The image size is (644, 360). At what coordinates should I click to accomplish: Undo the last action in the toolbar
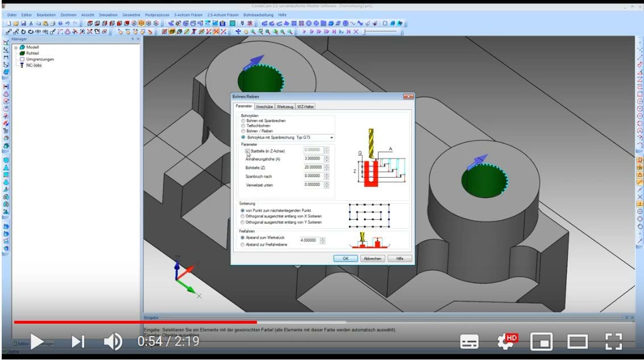(x=68, y=23)
